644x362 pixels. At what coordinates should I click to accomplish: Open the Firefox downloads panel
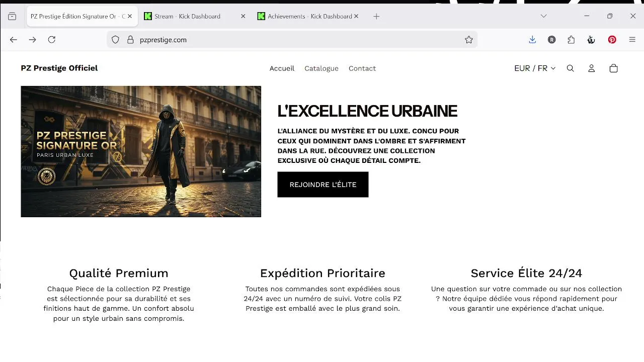532,40
